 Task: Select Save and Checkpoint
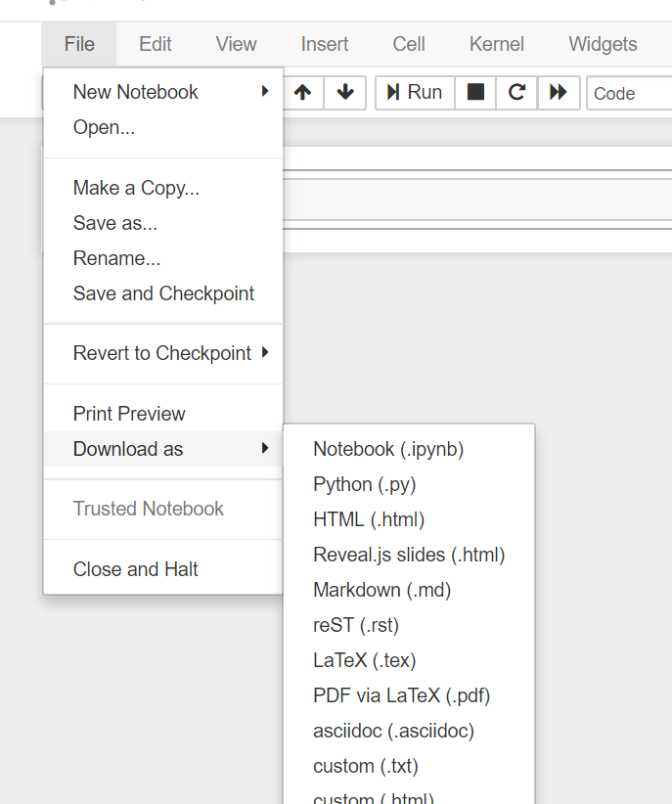tap(163, 293)
